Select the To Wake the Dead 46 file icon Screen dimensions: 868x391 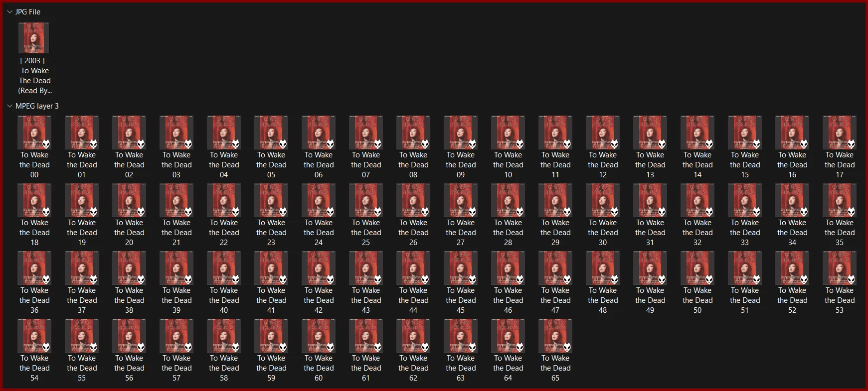pos(508,268)
